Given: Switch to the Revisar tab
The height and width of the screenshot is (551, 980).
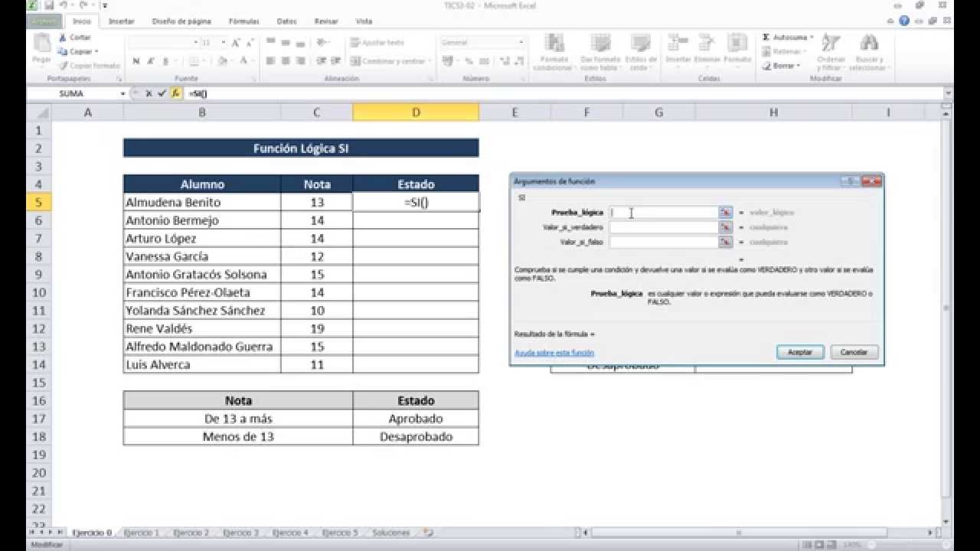Looking at the screenshot, I should pos(326,21).
